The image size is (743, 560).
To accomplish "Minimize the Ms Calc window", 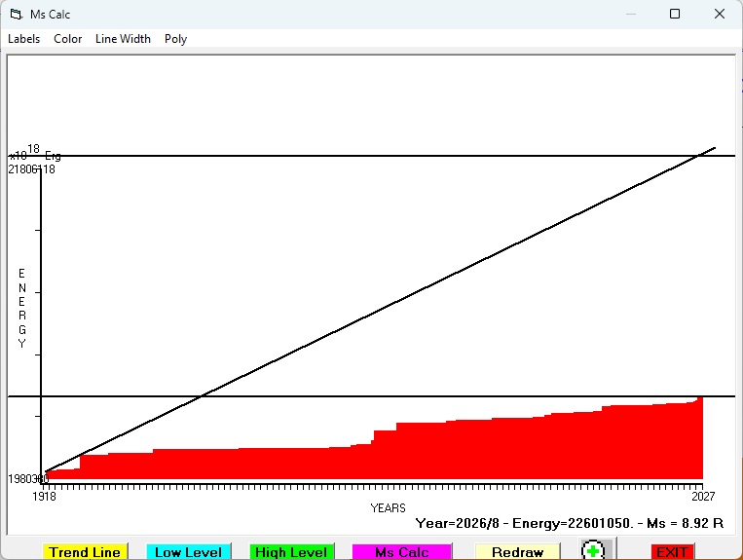I will tap(631, 14).
